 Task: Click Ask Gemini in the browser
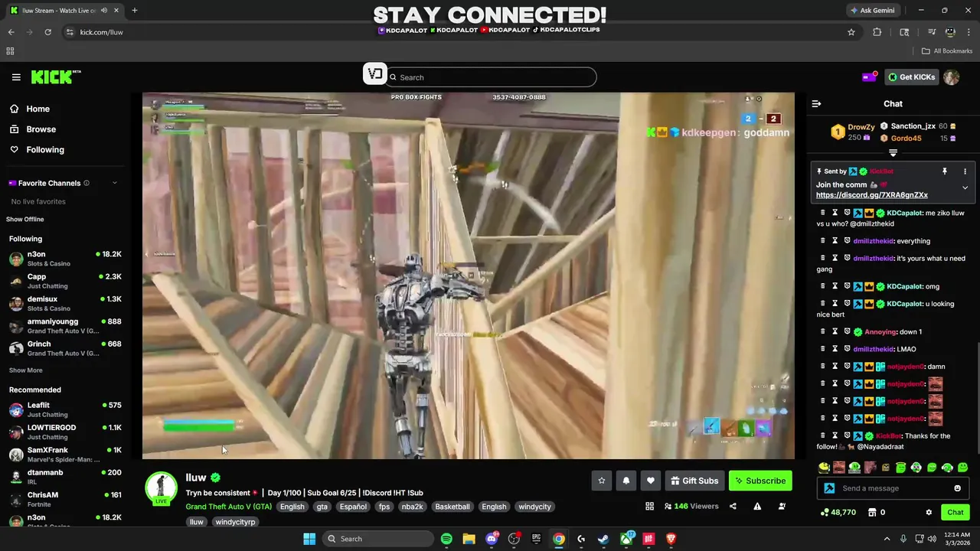872,11
